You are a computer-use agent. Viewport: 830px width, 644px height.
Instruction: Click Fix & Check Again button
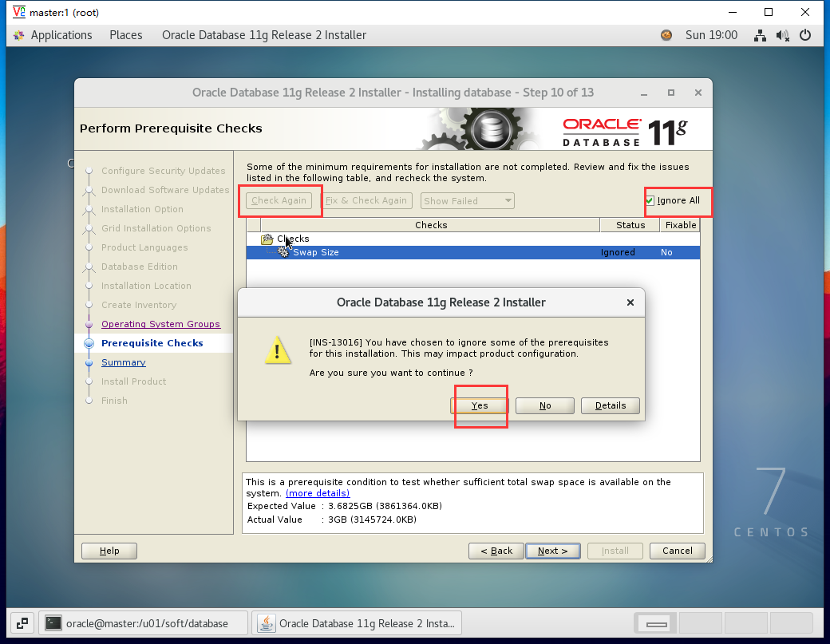click(366, 200)
